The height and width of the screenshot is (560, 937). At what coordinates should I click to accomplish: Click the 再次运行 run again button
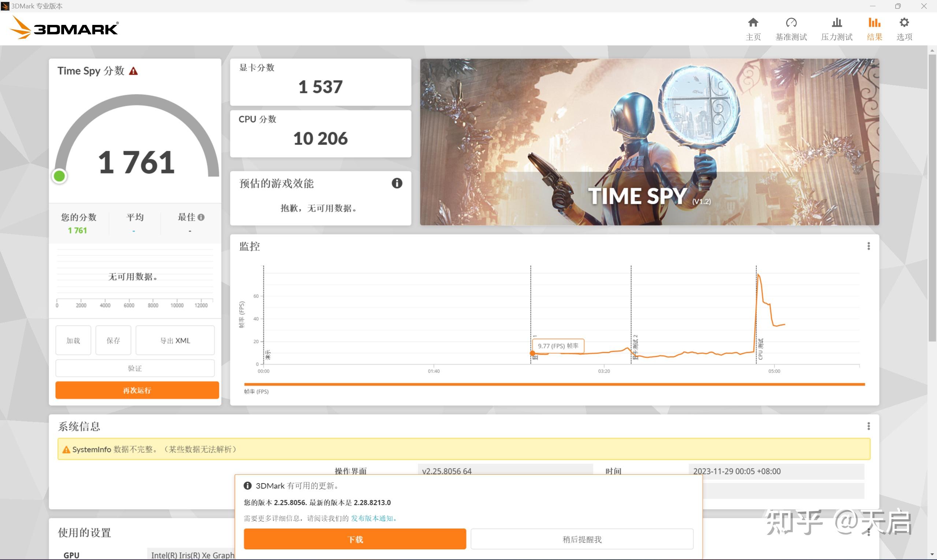pos(137,390)
